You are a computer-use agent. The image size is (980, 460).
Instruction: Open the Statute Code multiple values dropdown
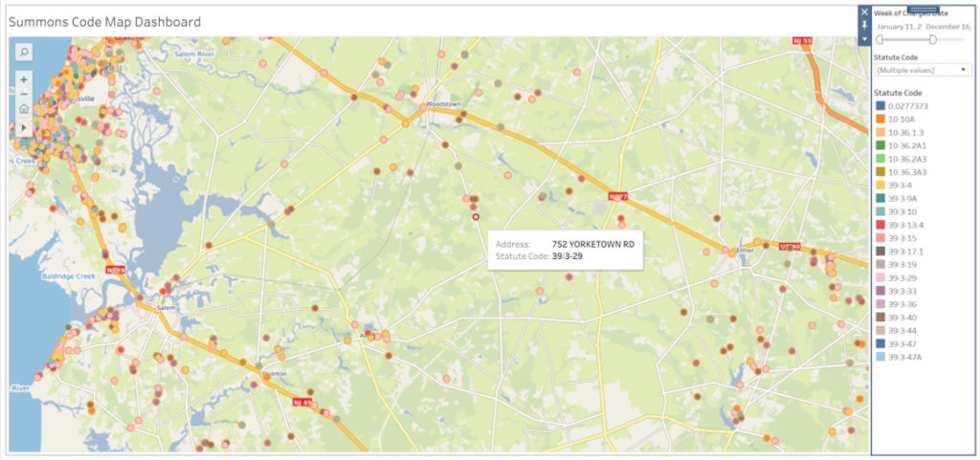[x=924, y=70]
